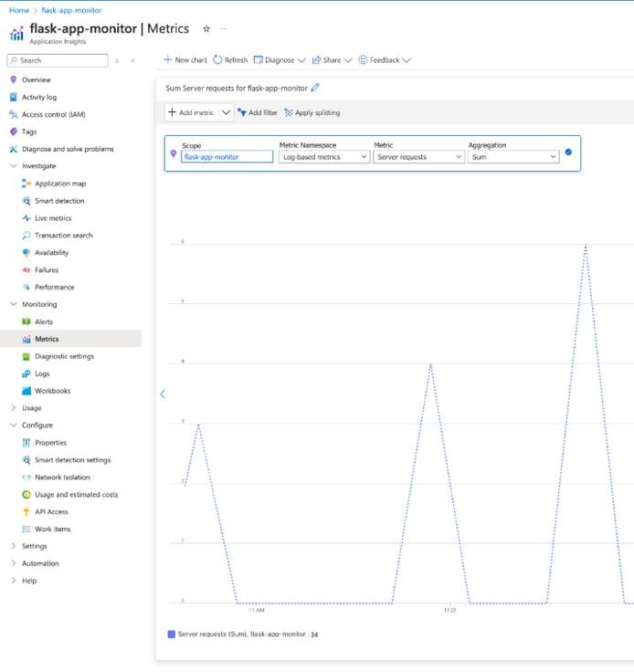
Task: Open Alerts page
Action: pos(44,322)
